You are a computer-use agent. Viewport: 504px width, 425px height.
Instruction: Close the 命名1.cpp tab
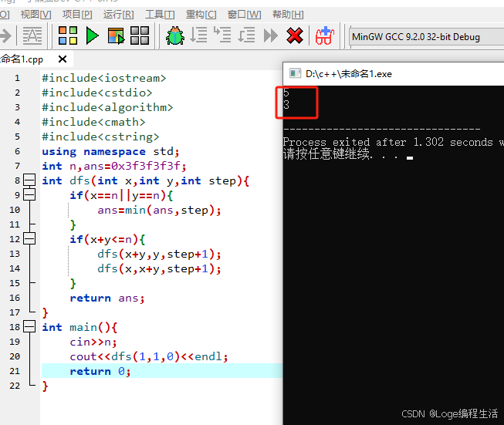(x=63, y=59)
